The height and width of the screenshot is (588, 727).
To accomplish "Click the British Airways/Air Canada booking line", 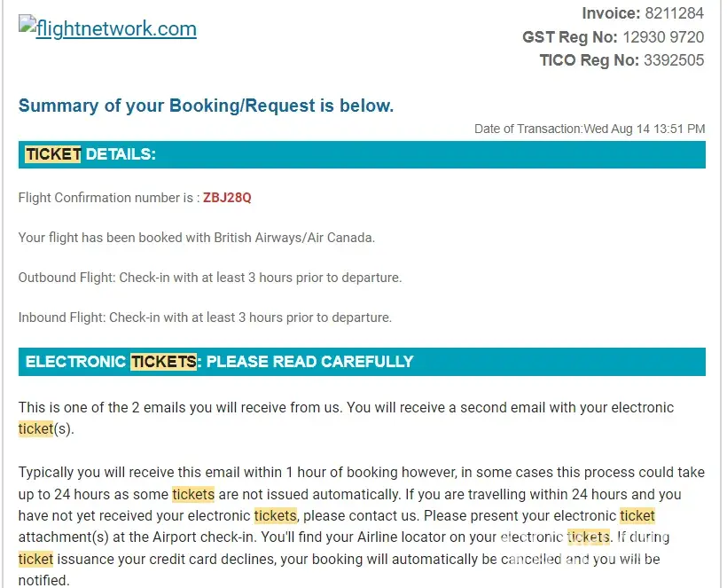I will (197, 238).
